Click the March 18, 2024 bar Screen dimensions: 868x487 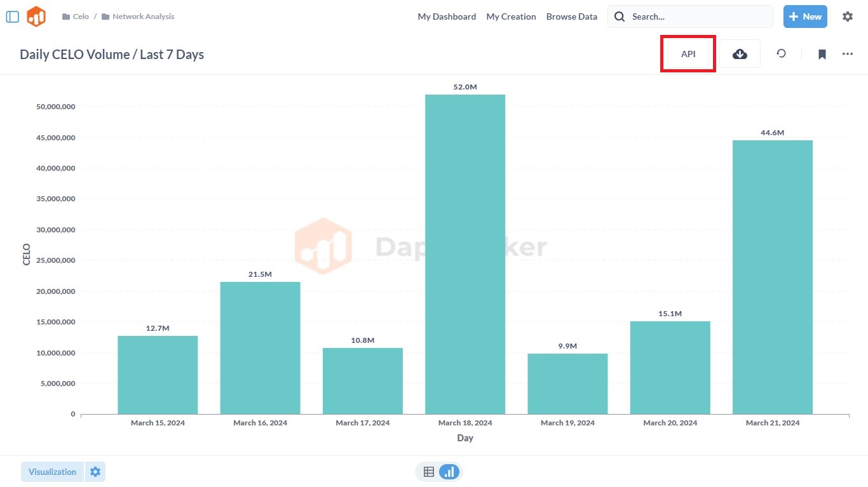(465, 254)
